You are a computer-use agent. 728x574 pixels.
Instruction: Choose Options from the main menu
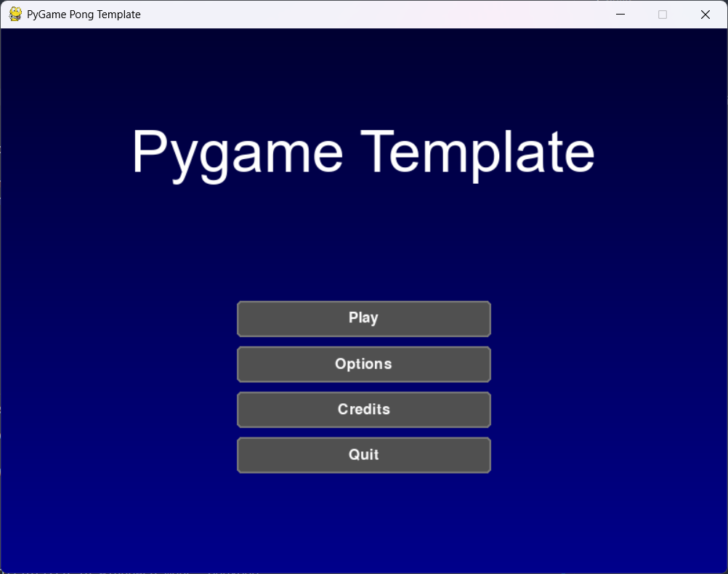363,364
